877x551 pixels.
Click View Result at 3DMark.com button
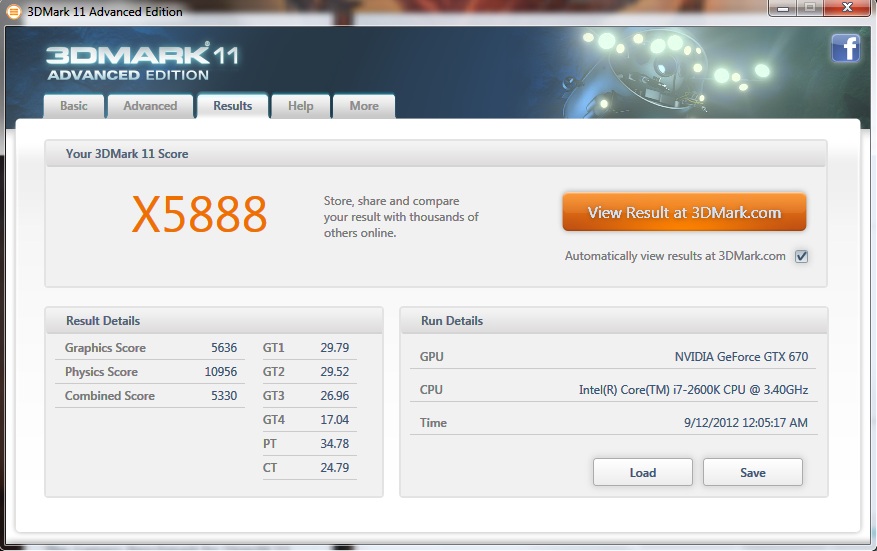tap(684, 213)
